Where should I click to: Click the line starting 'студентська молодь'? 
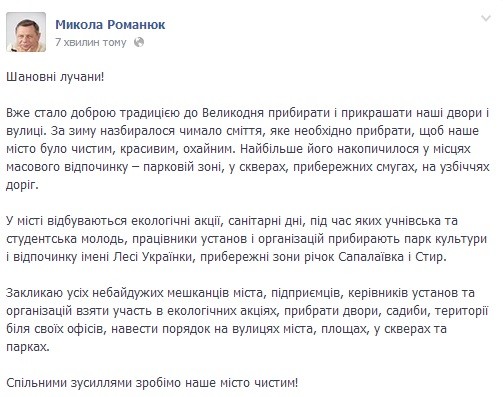247,239
